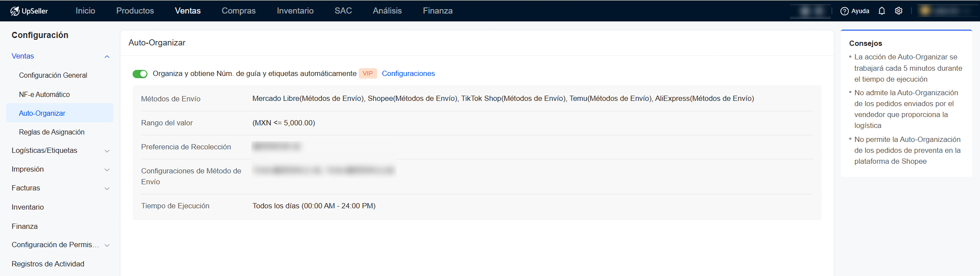Collapse the Ventas sidebar section
This screenshot has height=276, width=980.
(107, 56)
